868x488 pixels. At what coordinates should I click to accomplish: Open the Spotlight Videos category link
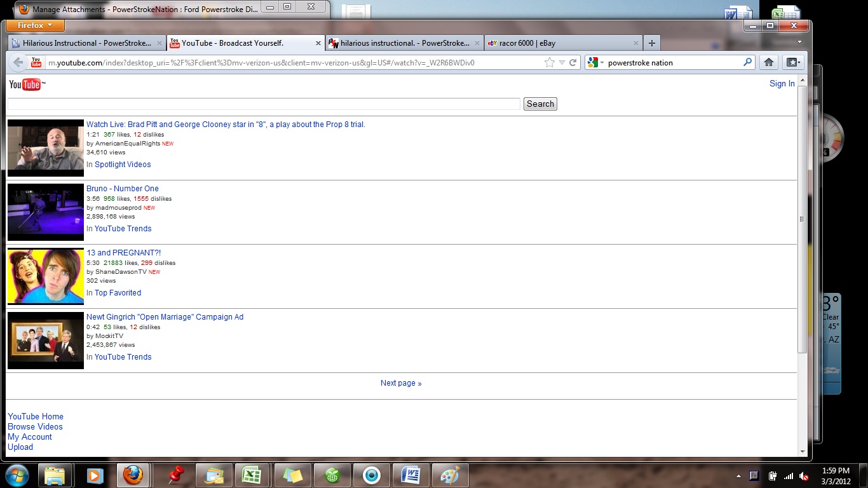click(x=123, y=165)
